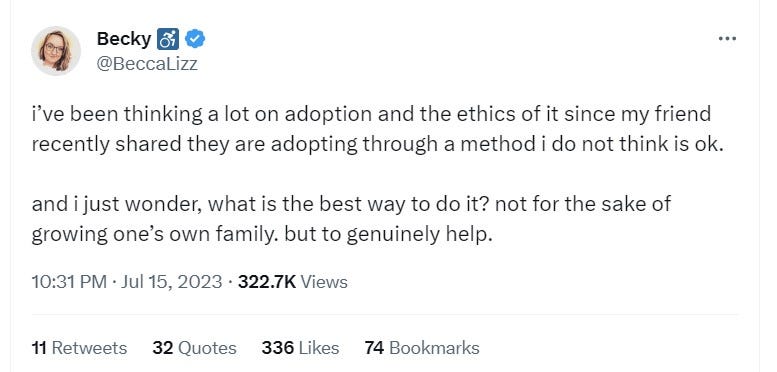Click the Bookmarks label text
The width and height of the screenshot is (777, 372).
click(434, 348)
